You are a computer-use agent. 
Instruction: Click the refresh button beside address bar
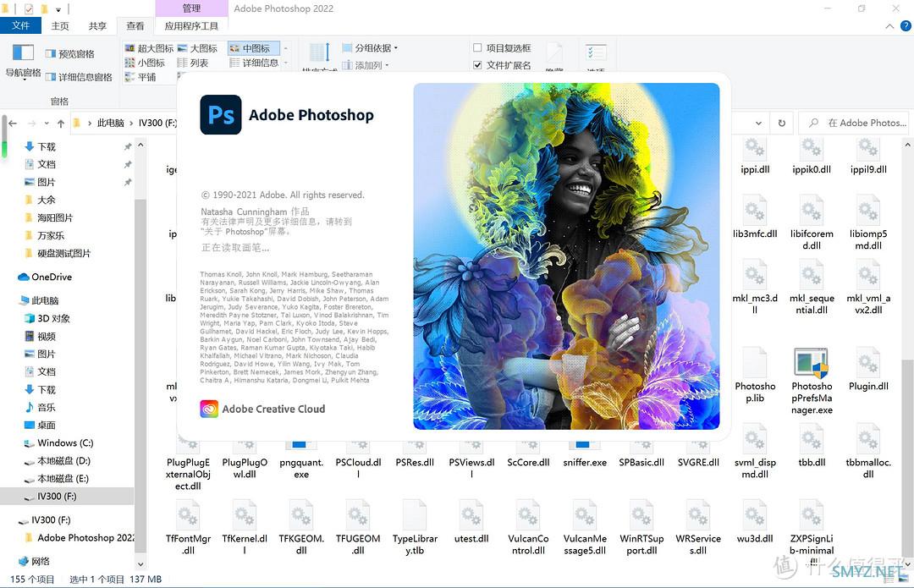(782, 123)
